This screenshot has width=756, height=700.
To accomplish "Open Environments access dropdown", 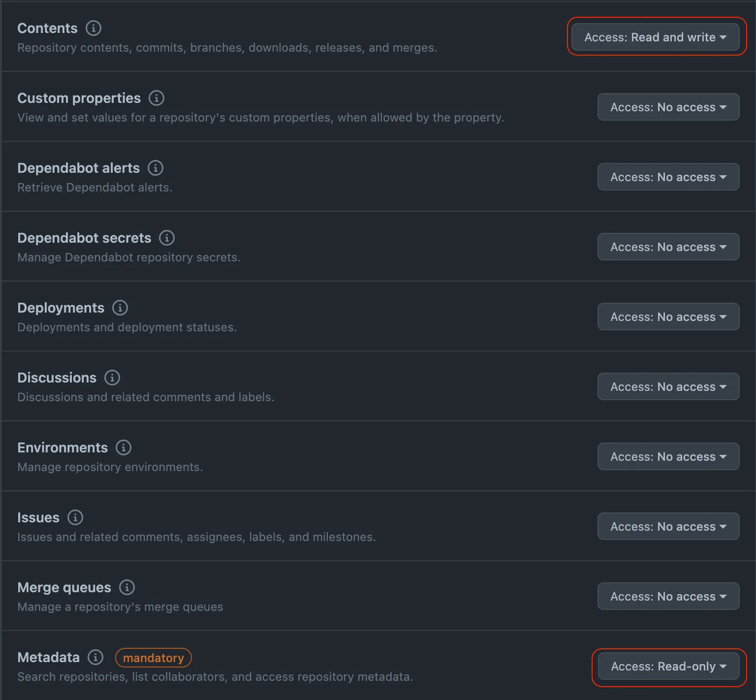I will 668,456.
